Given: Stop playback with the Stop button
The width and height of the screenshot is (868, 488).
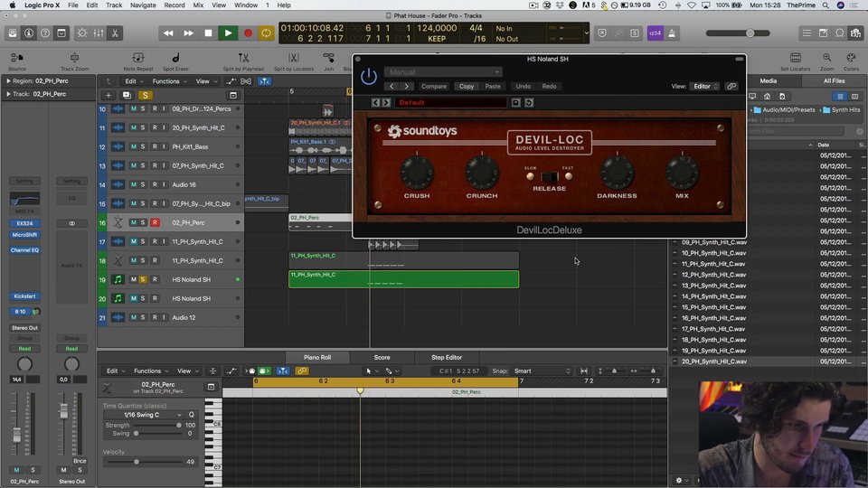Looking at the screenshot, I should point(208,33).
